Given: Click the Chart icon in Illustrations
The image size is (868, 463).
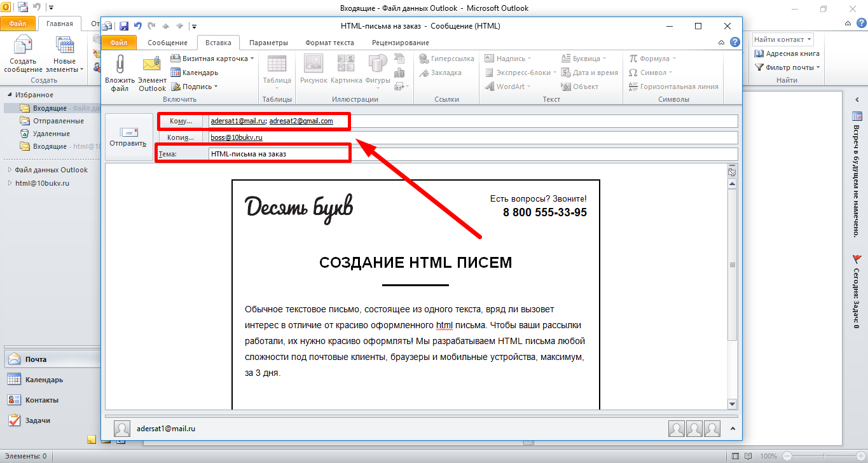Looking at the screenshot, I should pos(400,73).
